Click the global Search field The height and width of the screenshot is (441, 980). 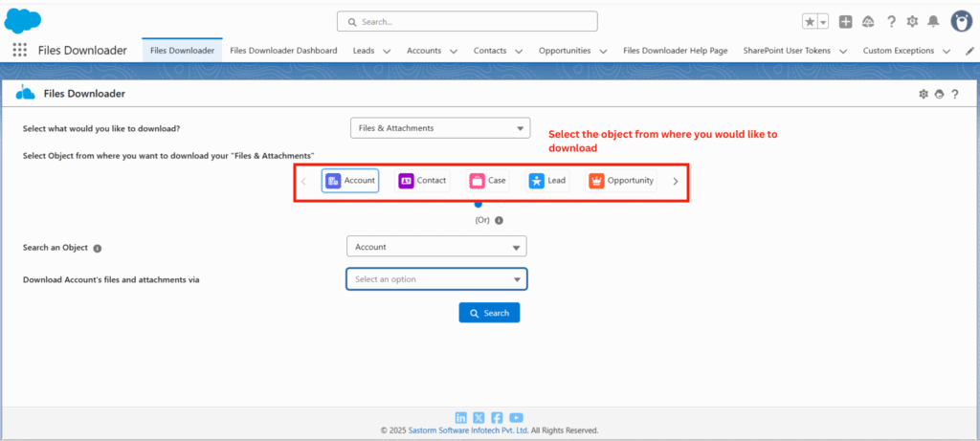[467, 21]
